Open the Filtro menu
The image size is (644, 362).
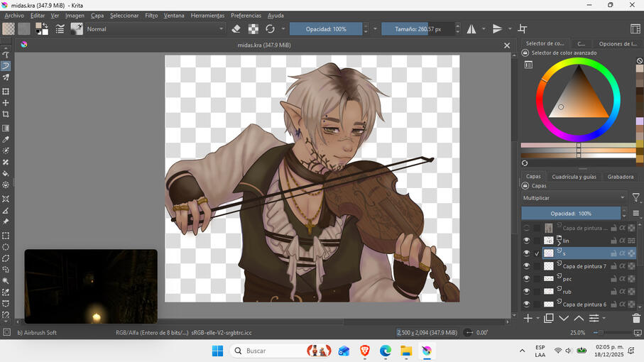(x=151, y=16)
